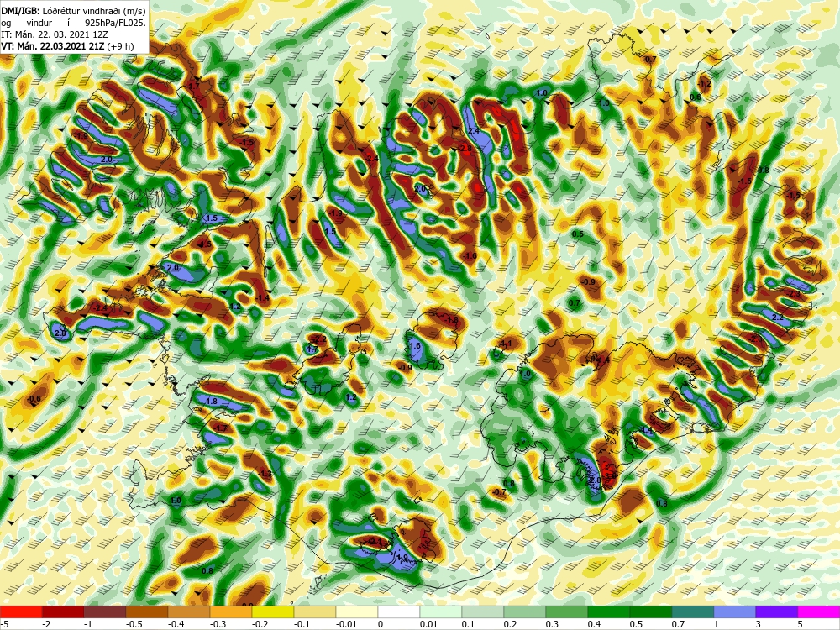
Task: Select the dark red swatch between -2 and -1
Action: tap(63, 612)
